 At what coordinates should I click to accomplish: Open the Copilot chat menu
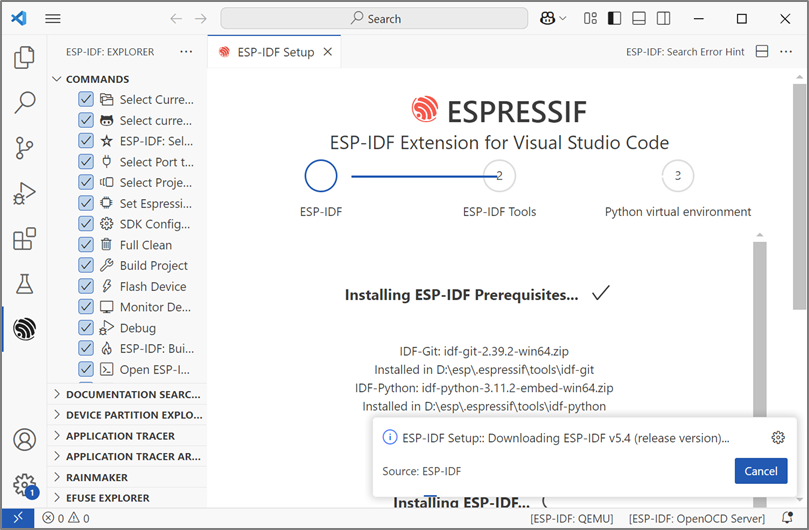tap(553, 19)
